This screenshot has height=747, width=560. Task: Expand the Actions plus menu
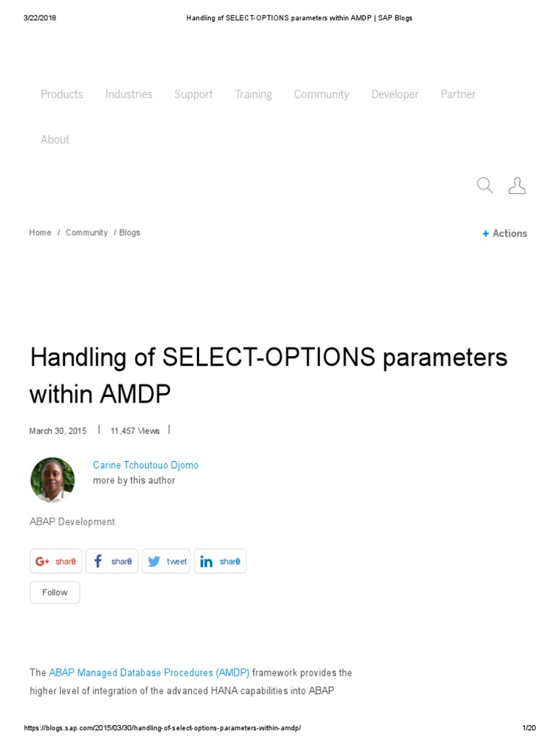(505, 233)
